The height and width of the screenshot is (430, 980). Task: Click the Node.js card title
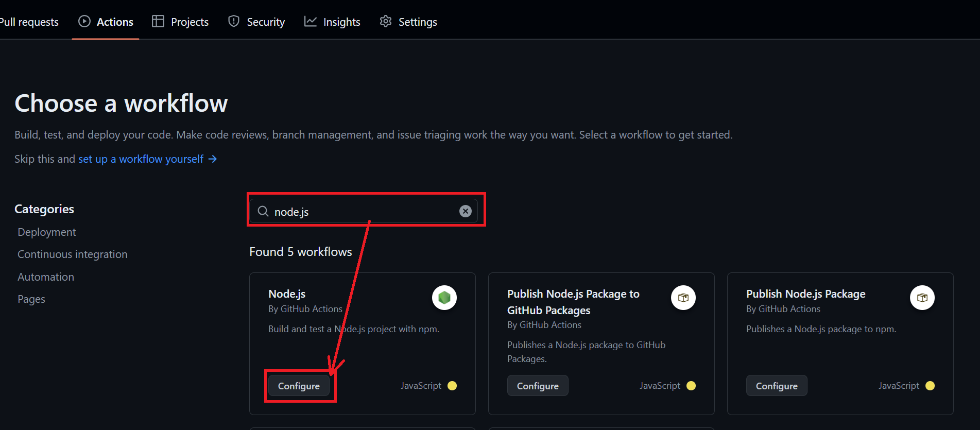coord(287,294)
